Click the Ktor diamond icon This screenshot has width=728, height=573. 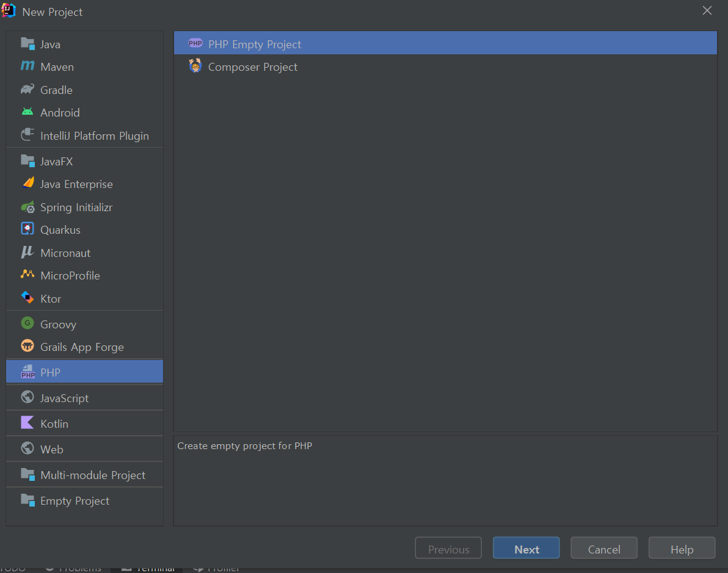pyautogui.click(x=28, y=298)
